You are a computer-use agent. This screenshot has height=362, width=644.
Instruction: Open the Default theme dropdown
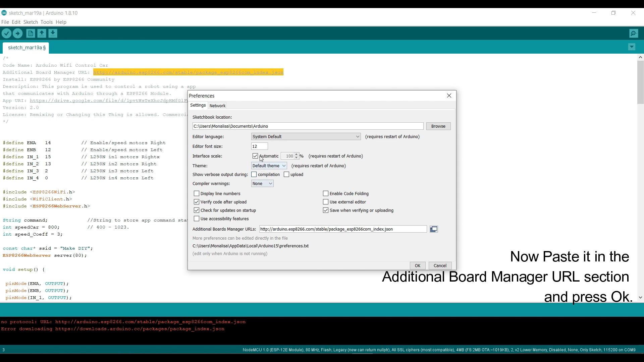[269, 166]
